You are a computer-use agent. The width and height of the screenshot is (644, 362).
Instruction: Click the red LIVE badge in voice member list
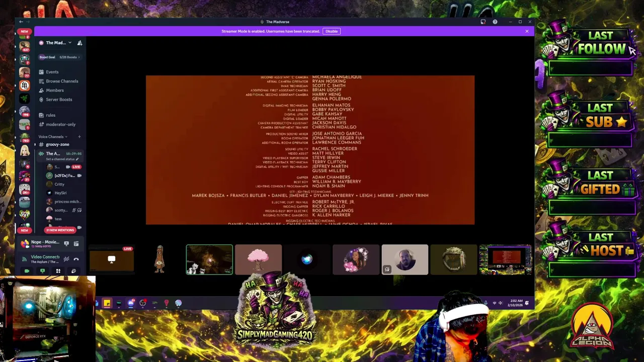pyautogui.click(x=76, y=166)
